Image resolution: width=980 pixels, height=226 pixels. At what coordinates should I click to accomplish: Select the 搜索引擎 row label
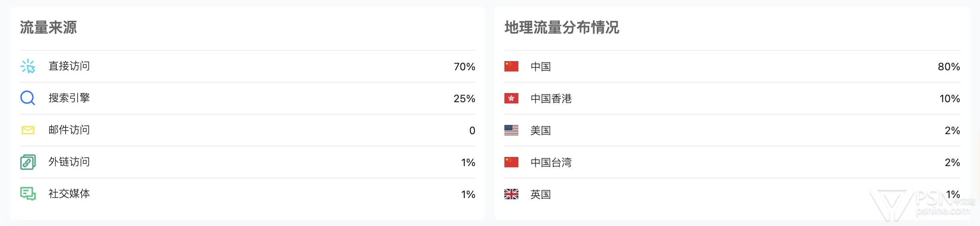pos(69,98)
